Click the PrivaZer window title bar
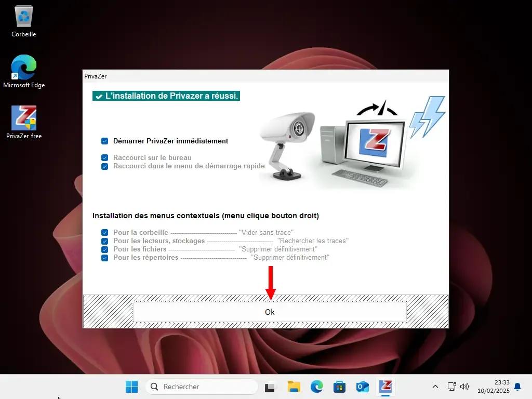532x399 pixels. (265, 76)
